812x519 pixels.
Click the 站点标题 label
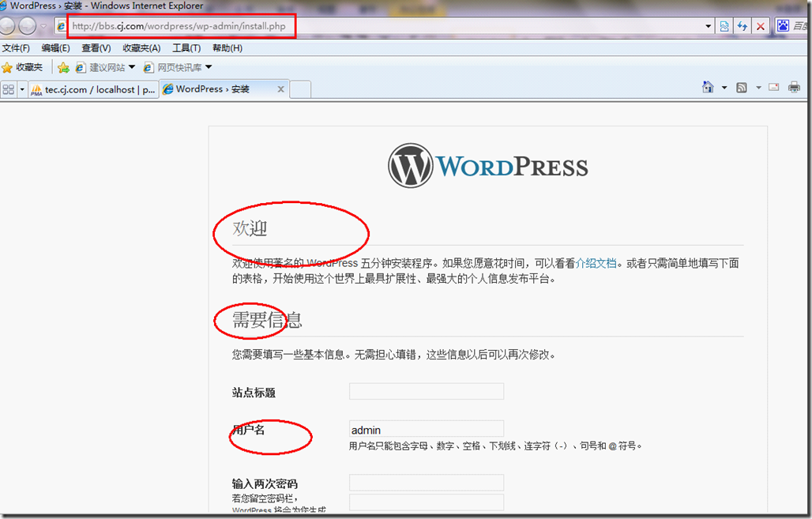(x=254, y=393)
